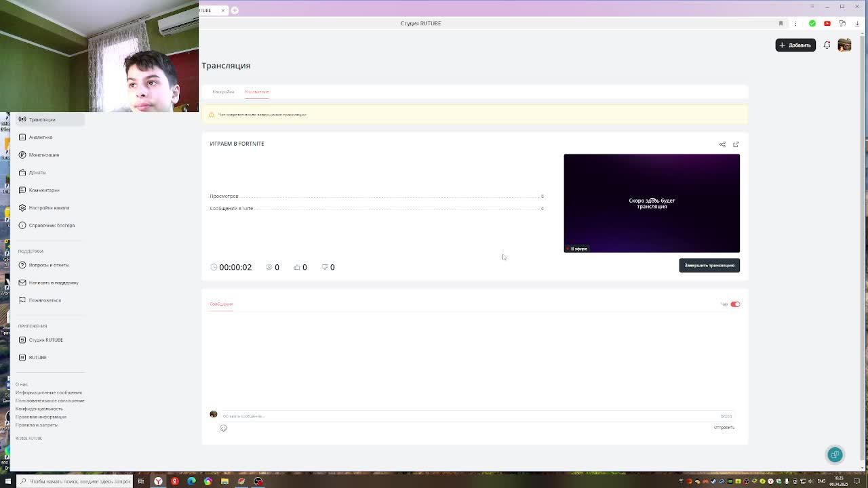Screen dimensions: 868x488
Task: Close the current browser tab
Action: click(x=222, y=10)
